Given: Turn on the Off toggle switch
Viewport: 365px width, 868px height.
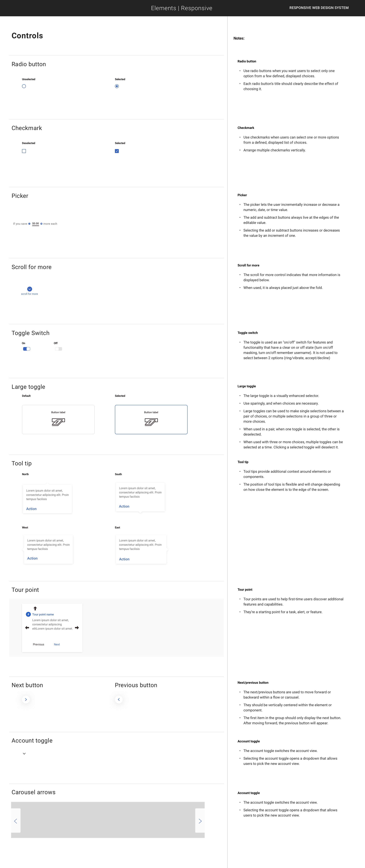Looking at the screenshot, I should pyautogui.click(x=59, y=349).
